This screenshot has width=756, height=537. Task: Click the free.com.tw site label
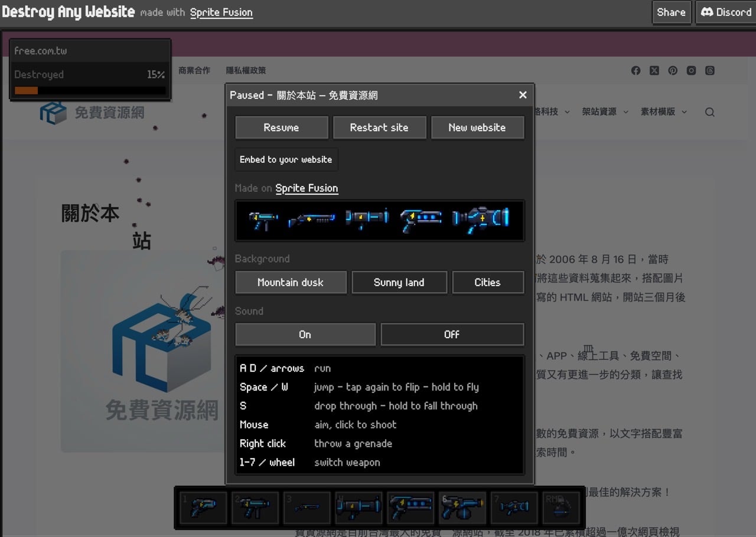[41, 51]
